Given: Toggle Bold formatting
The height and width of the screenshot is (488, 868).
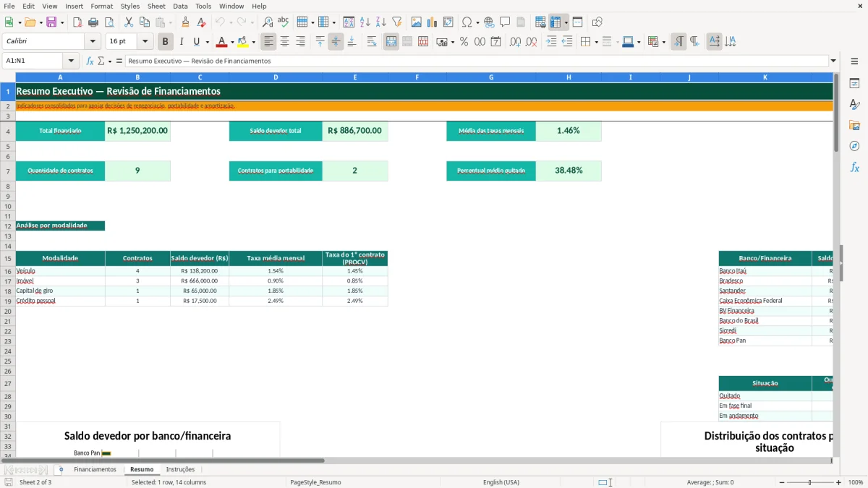Looking at the screenshot, I should click(x=166, y=42).
